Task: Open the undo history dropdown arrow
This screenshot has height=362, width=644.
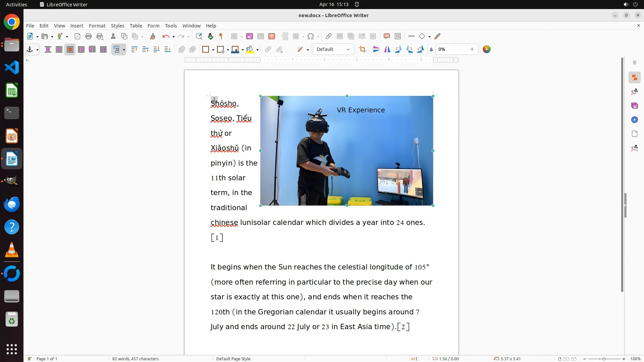Action: 173,37
